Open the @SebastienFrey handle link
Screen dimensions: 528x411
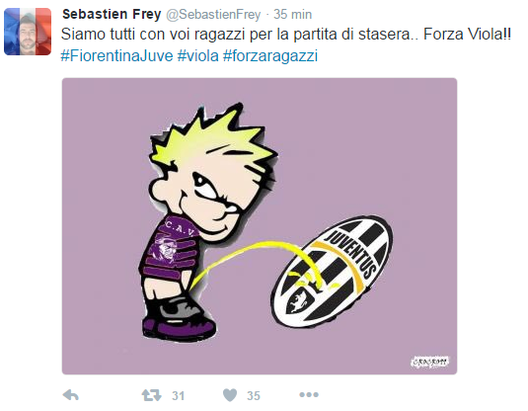(x=213, y=14)
